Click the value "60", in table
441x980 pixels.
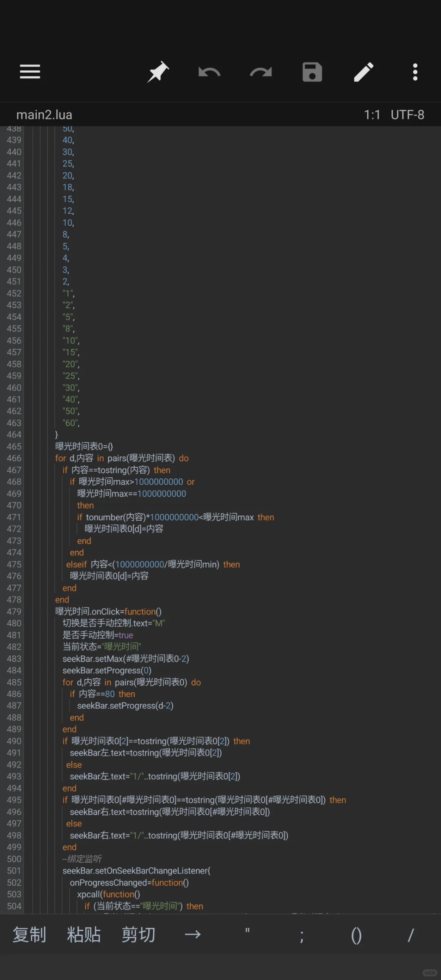point(71,423)
